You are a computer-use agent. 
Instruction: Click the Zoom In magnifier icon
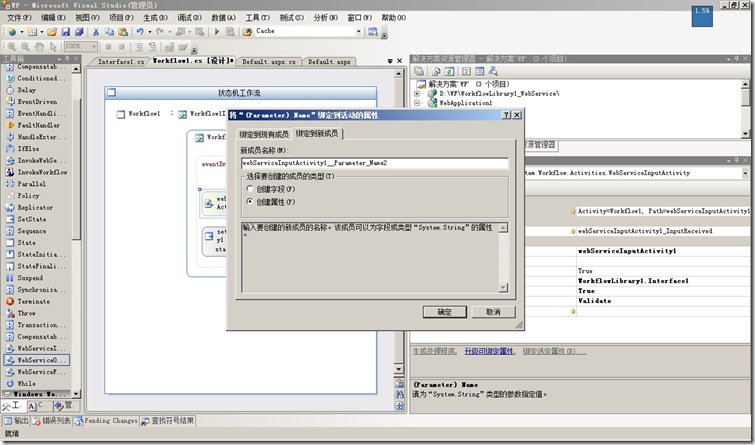coord(12,47)
